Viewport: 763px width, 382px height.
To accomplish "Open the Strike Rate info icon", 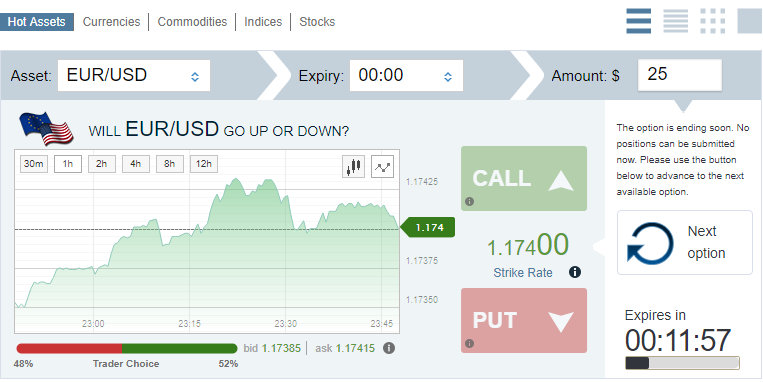I will point(575,272).
